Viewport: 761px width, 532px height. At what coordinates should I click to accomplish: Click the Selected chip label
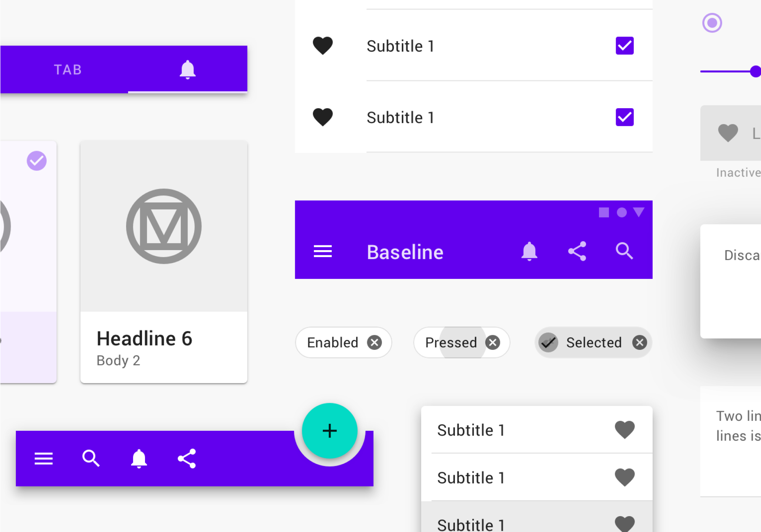click(594, 342)
